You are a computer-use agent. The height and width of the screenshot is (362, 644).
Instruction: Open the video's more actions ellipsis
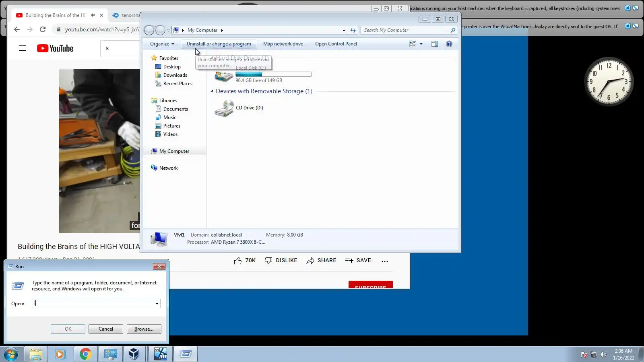[x=385, y=261]
